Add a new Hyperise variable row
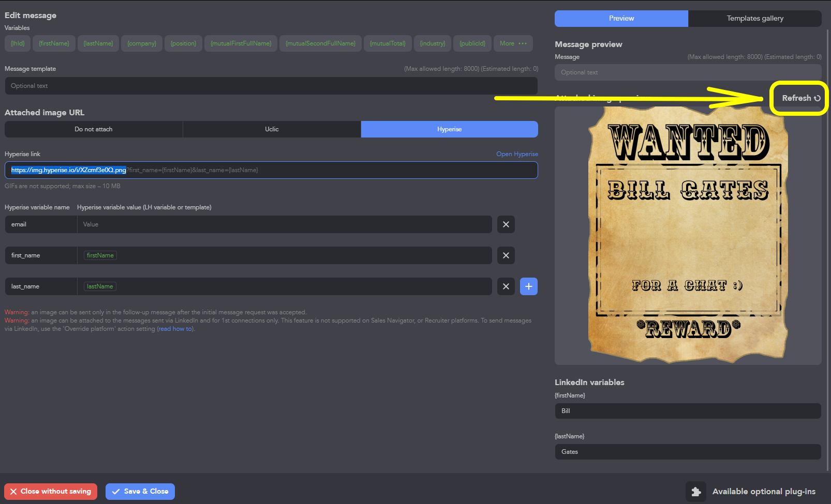This screenshot has height=504, width=831. [528, 286]
